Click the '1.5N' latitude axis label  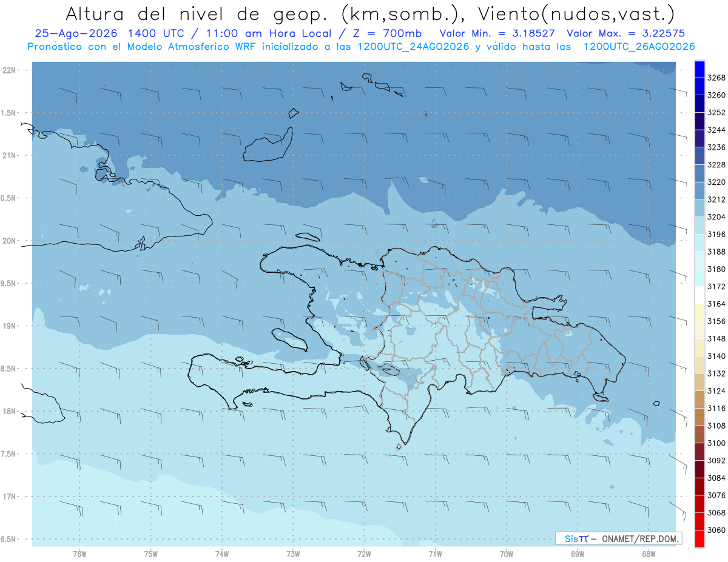pyautogui.click(x=9, y=113)
